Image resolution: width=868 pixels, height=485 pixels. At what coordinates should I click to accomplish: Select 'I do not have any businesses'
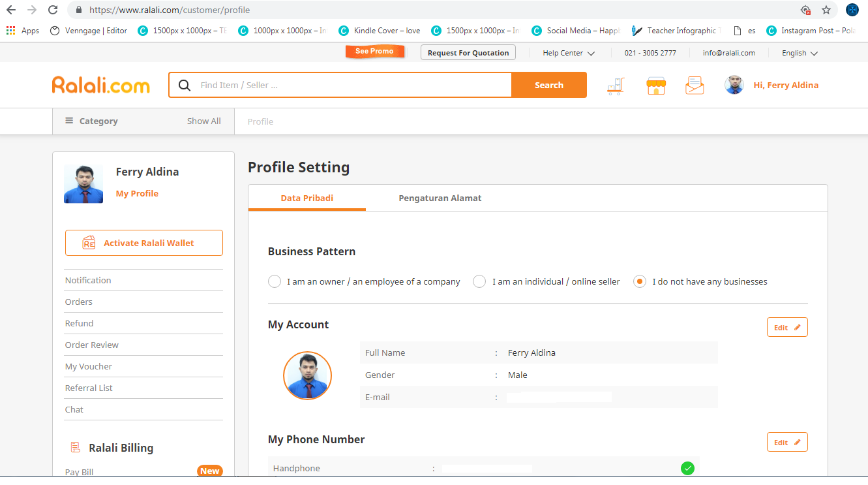[700, 281]
